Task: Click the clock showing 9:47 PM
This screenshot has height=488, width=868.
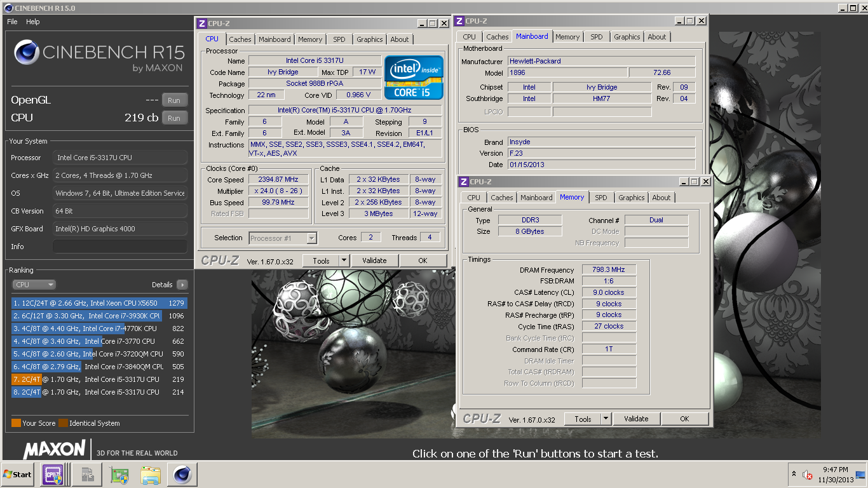Action: (x=836, y=470)
